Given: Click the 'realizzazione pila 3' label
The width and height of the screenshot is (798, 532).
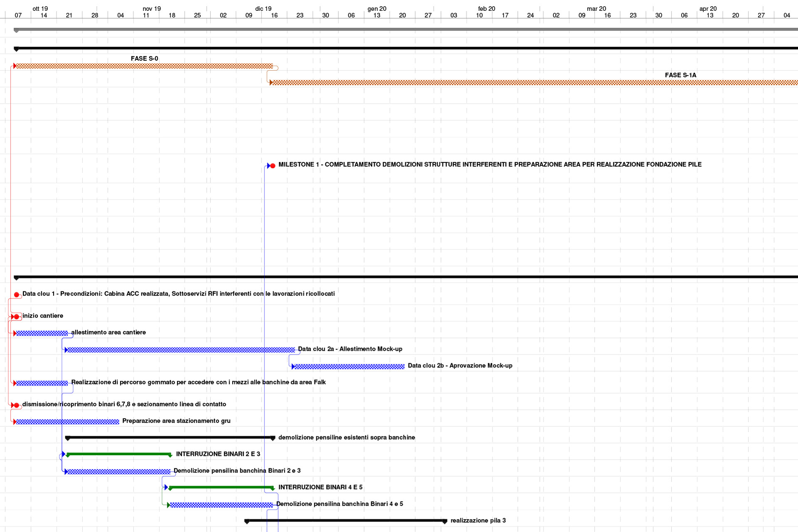Looking at the screenshot, I should tap(478, 521).
